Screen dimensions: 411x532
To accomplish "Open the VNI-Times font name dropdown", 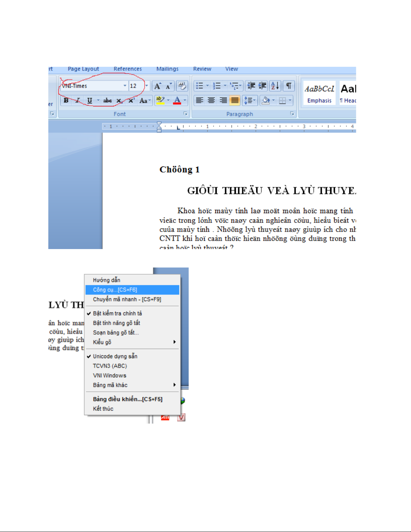I will pyautogui.click(x=125, y=86).
